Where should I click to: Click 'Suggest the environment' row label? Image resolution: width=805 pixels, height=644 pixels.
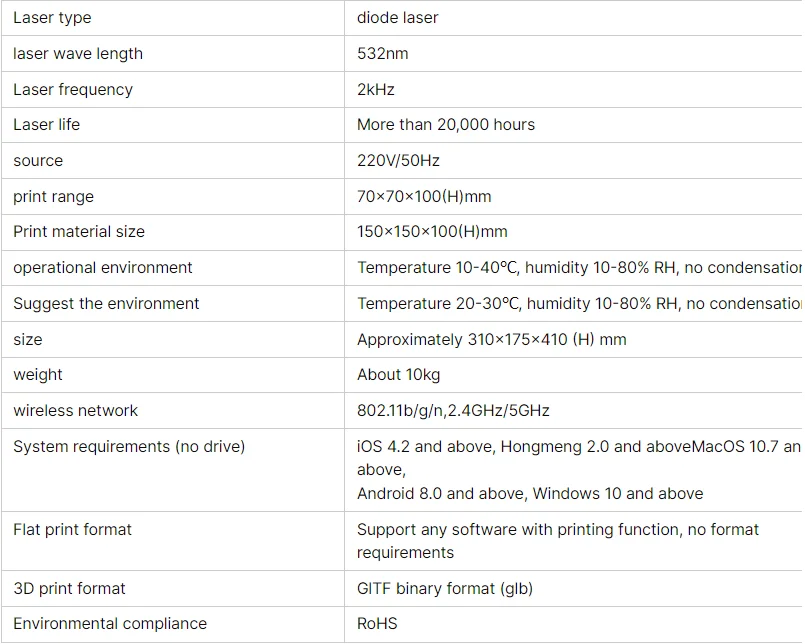click(x=106, y=303)
